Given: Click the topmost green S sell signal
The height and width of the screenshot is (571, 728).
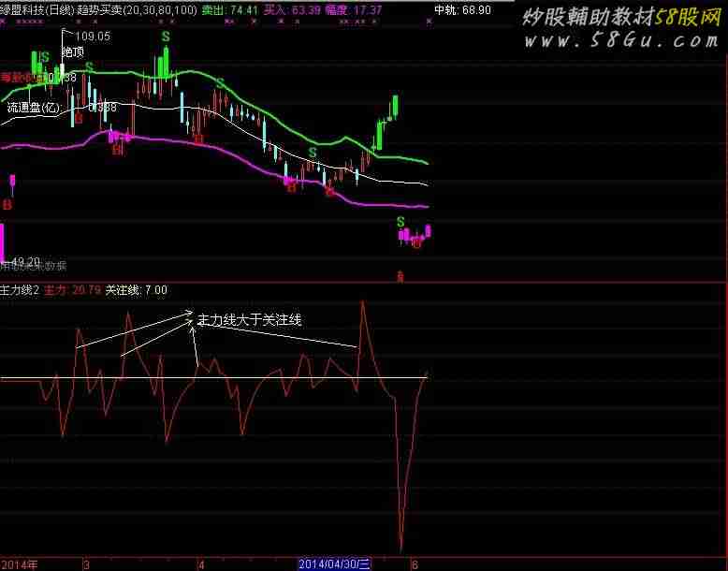Looking at the screenshot, I should coord(166,37).
